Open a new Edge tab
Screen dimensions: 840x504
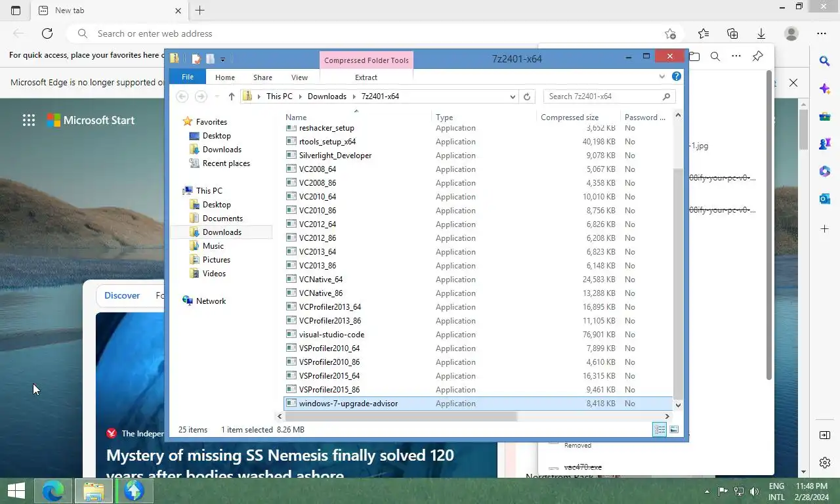(200, 10)
